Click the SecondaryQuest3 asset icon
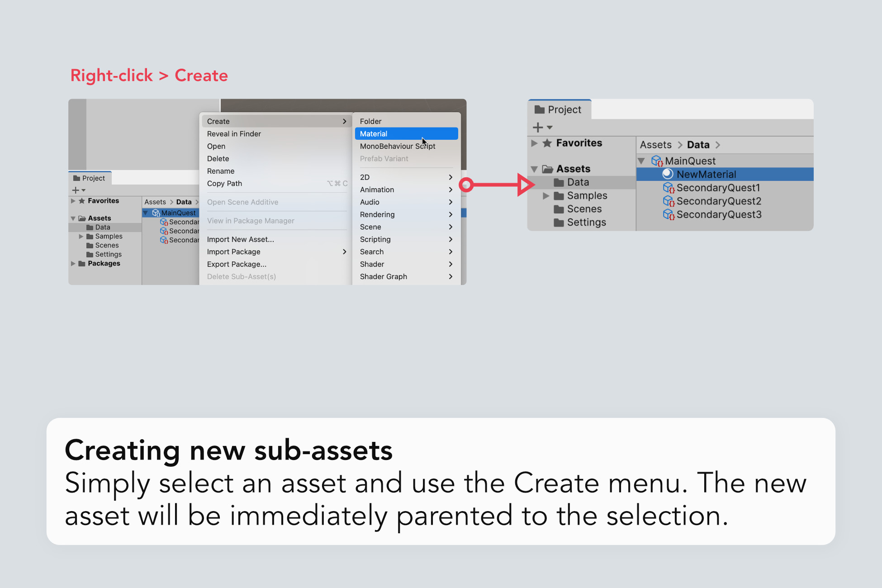The height and width of the screenshot is (588, 882). pyautogui.click(x=669, y=214)
